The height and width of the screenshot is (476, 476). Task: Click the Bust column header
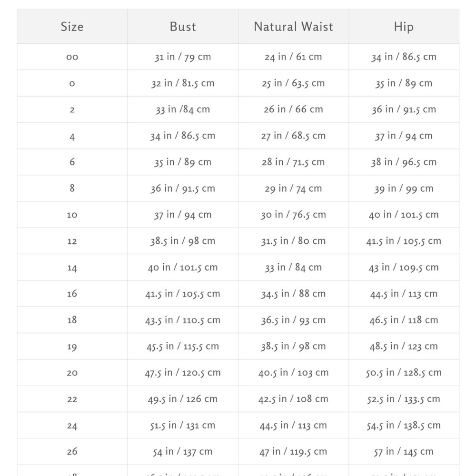pos(183,27)
